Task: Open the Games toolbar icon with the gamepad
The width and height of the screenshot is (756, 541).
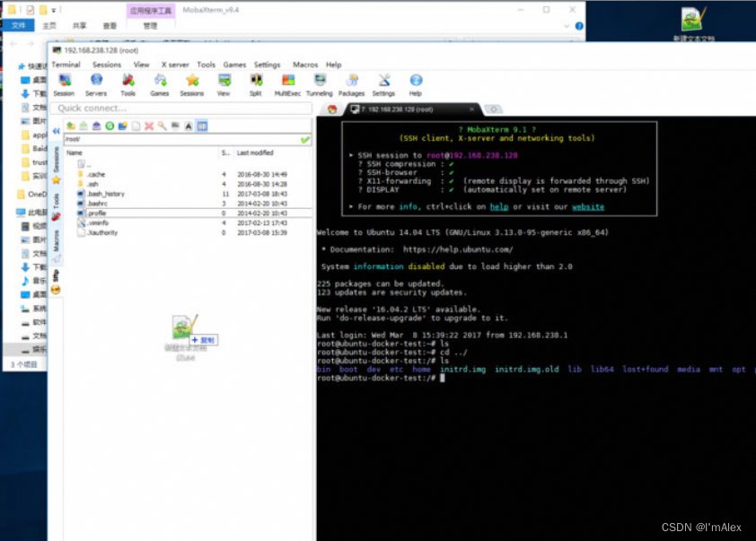Action: pos(160,85)
